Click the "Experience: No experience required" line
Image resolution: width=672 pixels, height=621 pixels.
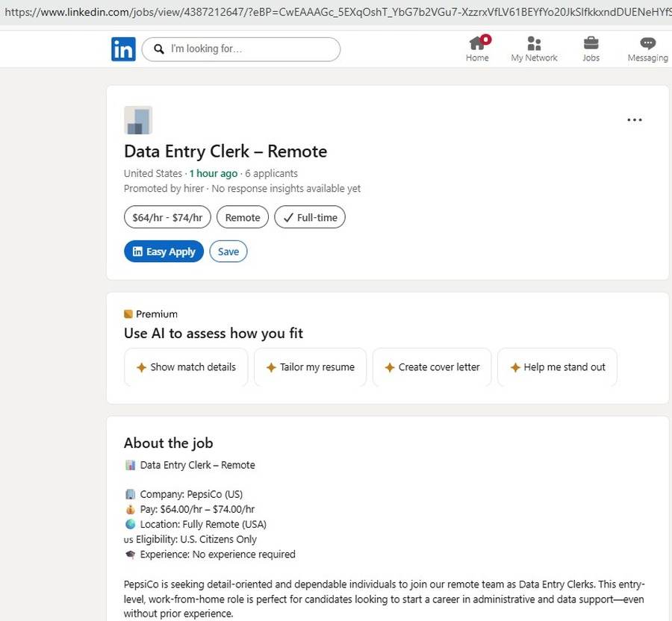pyautogui.click(x=218, y=554)
